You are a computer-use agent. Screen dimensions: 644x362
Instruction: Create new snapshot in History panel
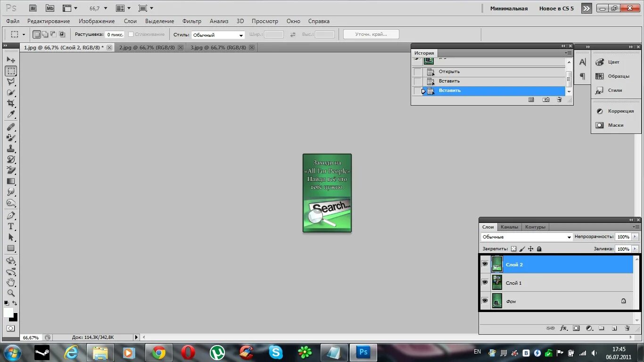click(x=546, y=100)
